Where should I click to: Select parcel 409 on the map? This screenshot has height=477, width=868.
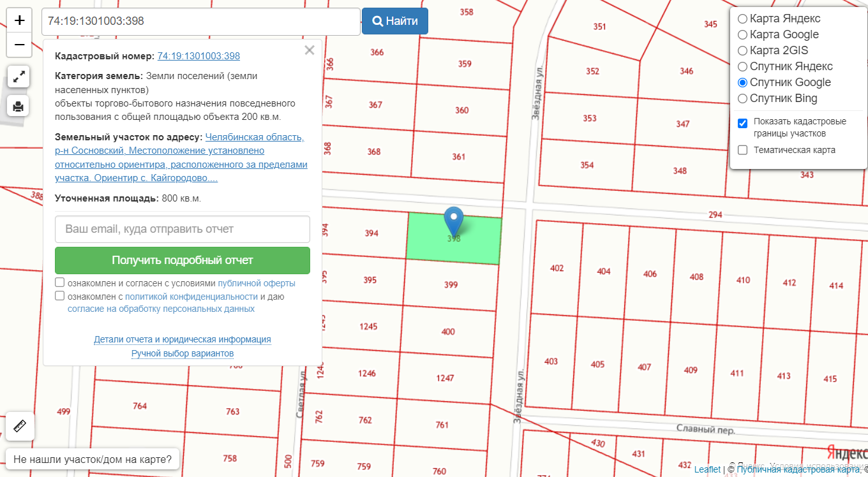point(691,371)
